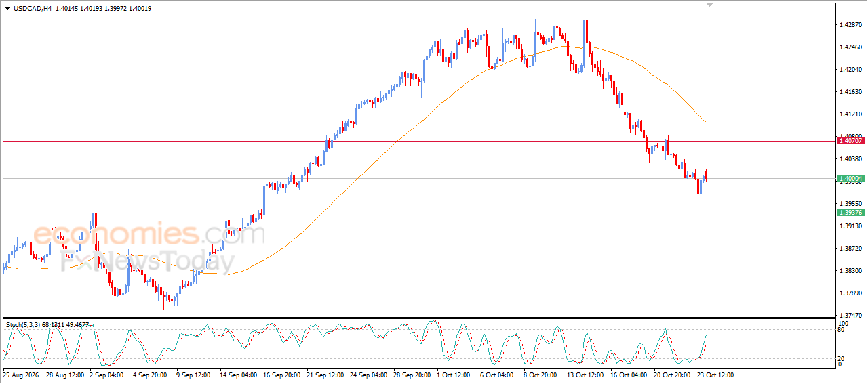Click the 1.42460 price axis label
The image size is (868, 384).
[x=850, y=47]
